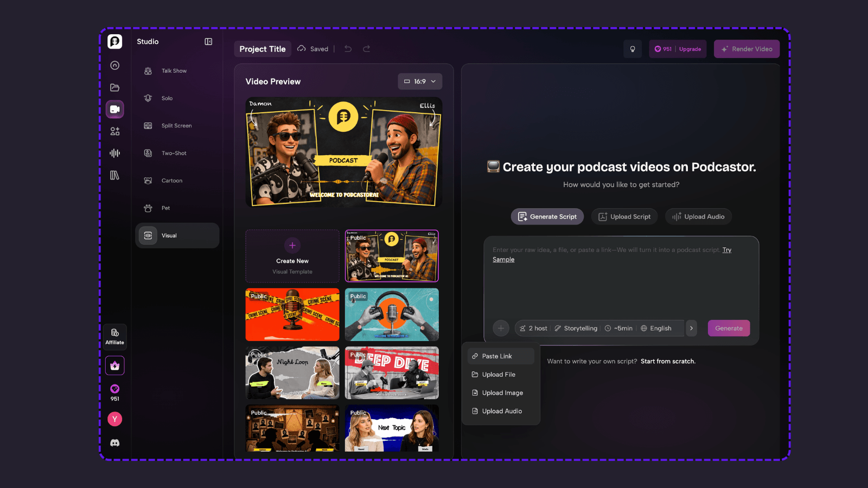Viewport: 868px width, 488px height.
Task: Change the Storytelling style option
Action: point(576,328)
